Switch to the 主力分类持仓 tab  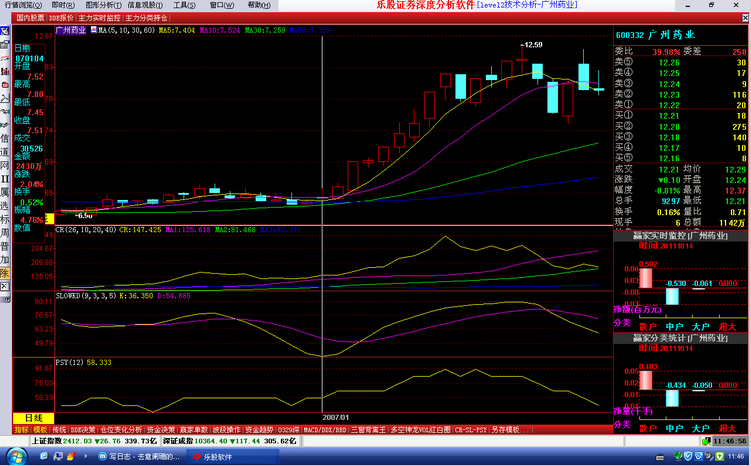point(146,18)
